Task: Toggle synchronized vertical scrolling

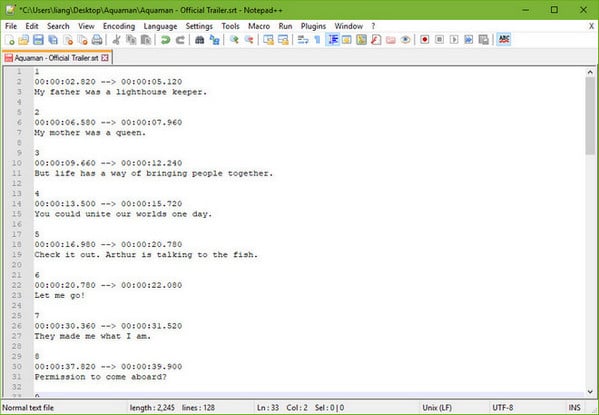Action: (x=269, y=40)
